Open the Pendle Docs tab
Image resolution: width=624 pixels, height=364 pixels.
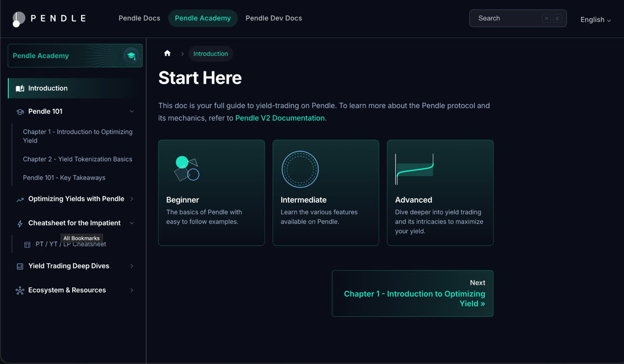tap(139, 18)
